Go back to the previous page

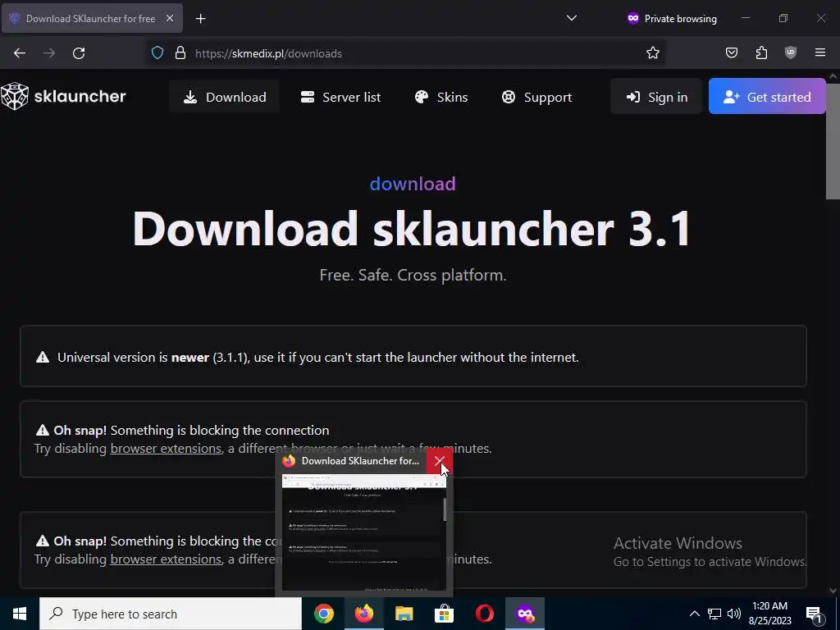tap(20, 53)
